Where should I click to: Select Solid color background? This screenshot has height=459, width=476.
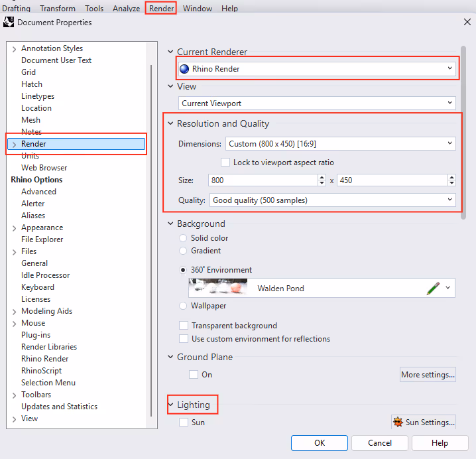pos(183,238)
